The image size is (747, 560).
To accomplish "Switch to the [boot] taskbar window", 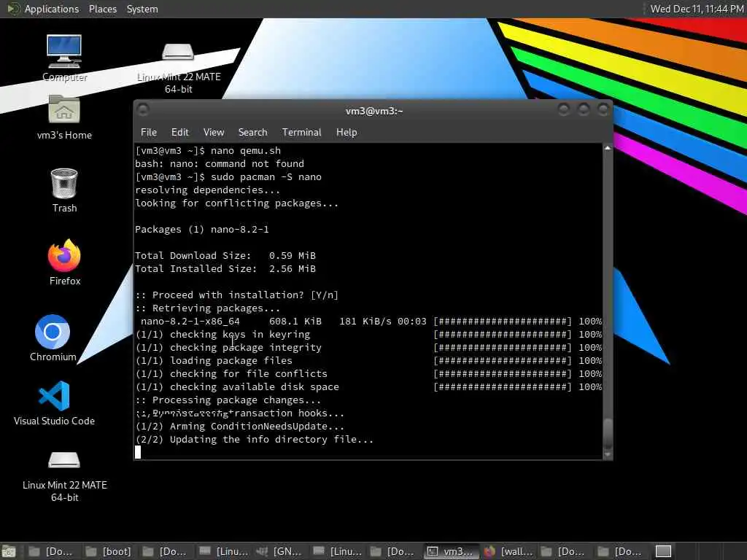I will click(x=109, y=551).
